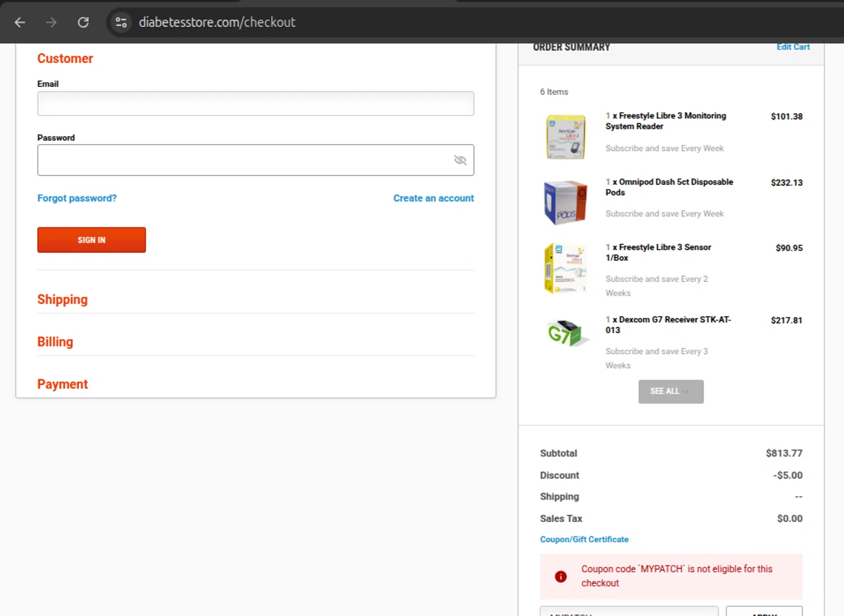Click the Sales Tax amount $0.00
844x616 pixels.
pos(790,519)
